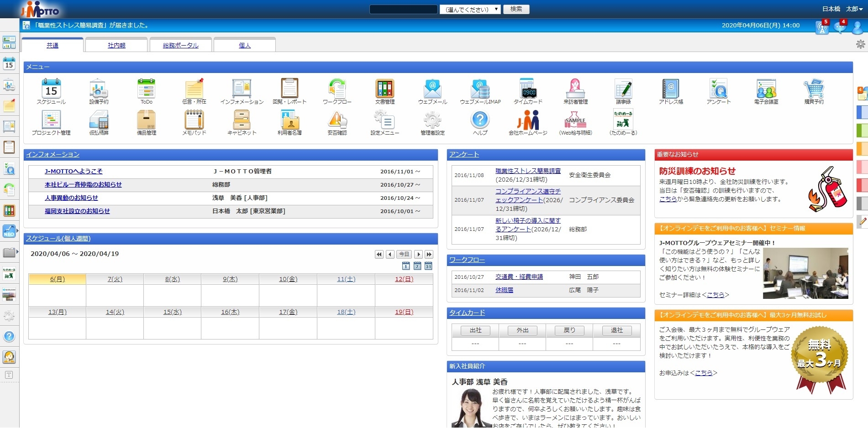Open the search category dropdown (選んでください)
This screenshot has width=868, height=428.
tap(470, 9)
